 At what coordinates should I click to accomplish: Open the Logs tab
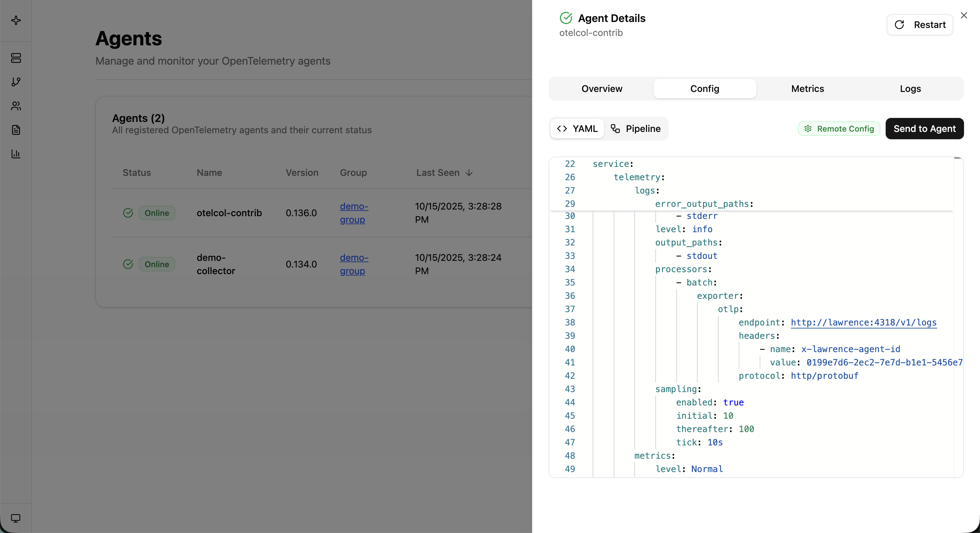click(910, 89)
